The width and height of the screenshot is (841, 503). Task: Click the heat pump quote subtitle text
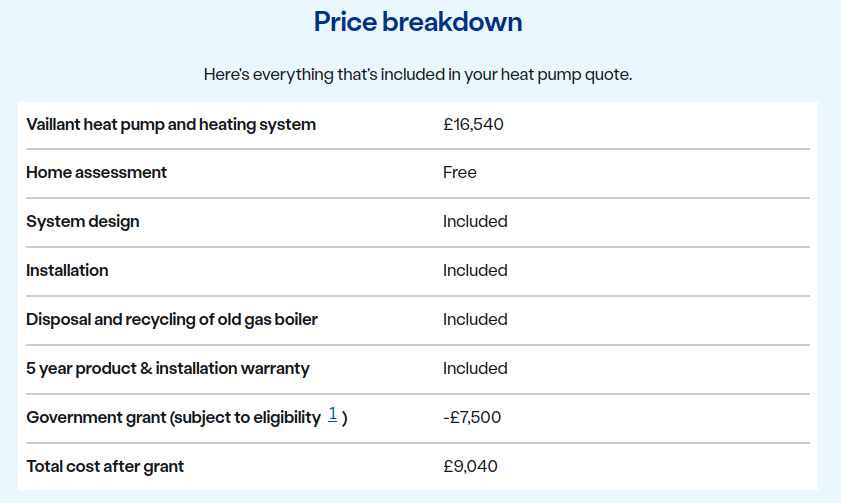[418, 74]
